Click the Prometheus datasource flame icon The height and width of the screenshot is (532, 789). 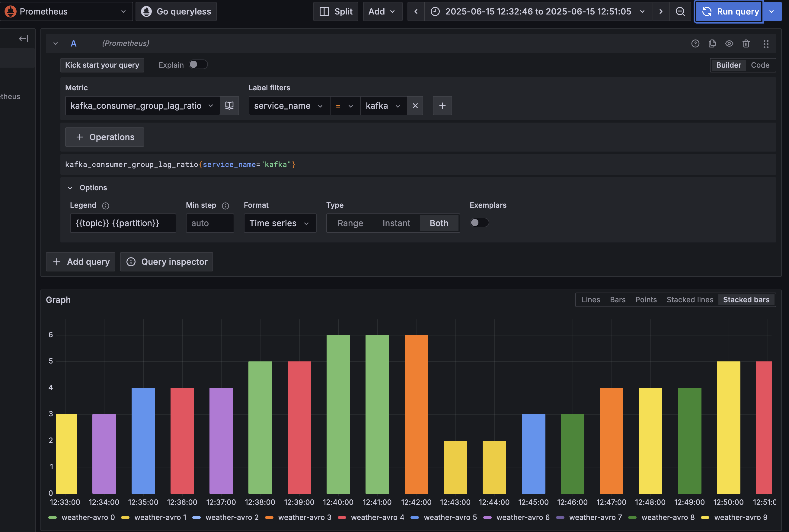pyautogui.click(x=11, y=11)
